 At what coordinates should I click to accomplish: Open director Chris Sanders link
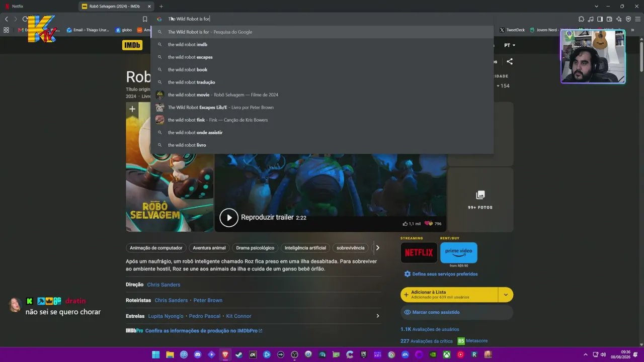point(164,285)
